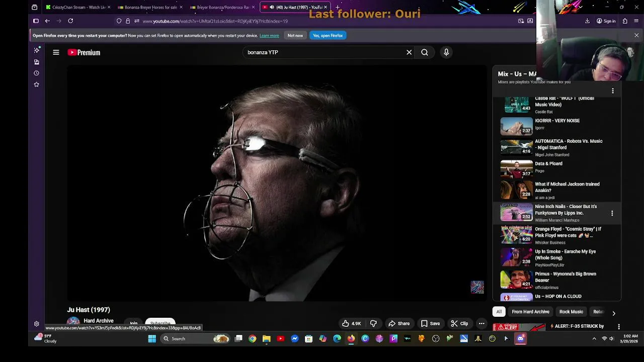Viewport: 644px width, 362px height.
Task: Like the Ju Hast video
Action: (352, 324)
